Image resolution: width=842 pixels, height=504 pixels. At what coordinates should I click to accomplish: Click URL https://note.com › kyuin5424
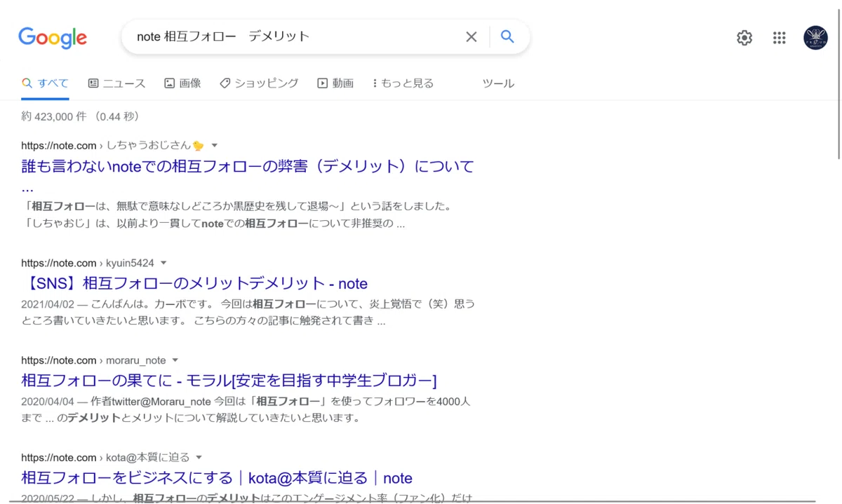[88, 263]
